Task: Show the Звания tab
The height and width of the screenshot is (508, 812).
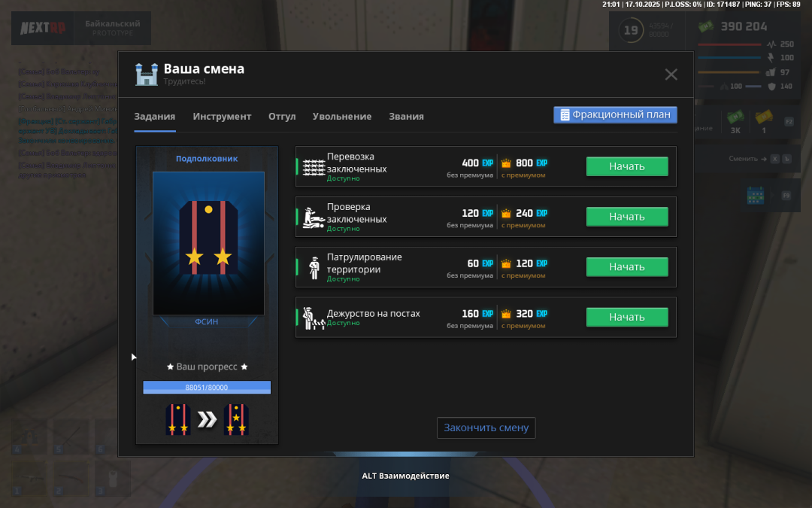Action: pos(406,117)
